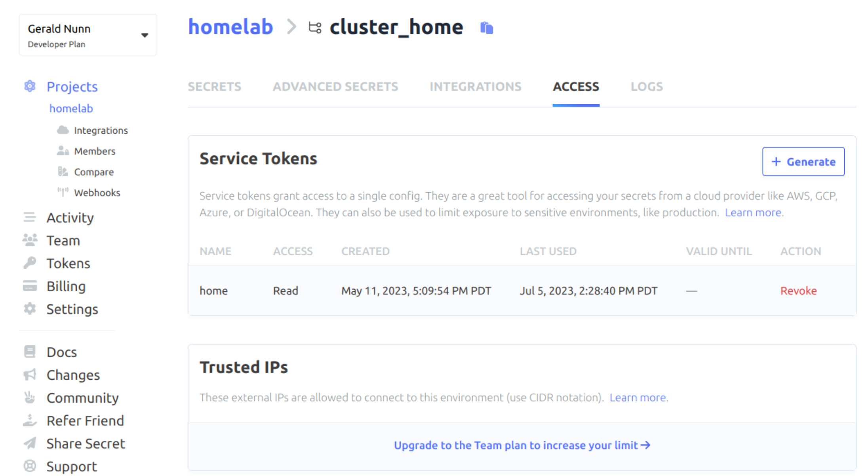Click the Share Secret paper plane icon
Viewport: 868px width, 476px height.
tap(30, 443)
